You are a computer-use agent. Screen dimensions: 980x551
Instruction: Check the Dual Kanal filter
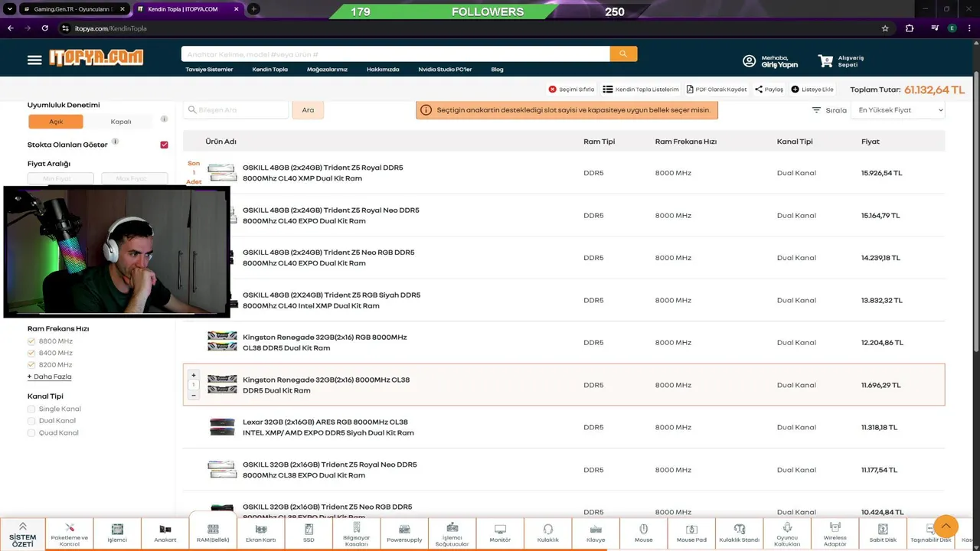[31, 421]
